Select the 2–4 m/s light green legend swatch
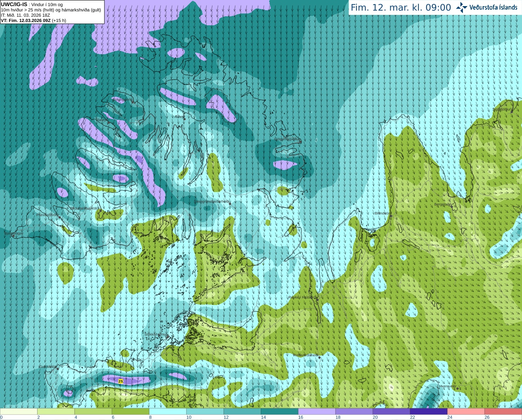 [x=56, y=411]
